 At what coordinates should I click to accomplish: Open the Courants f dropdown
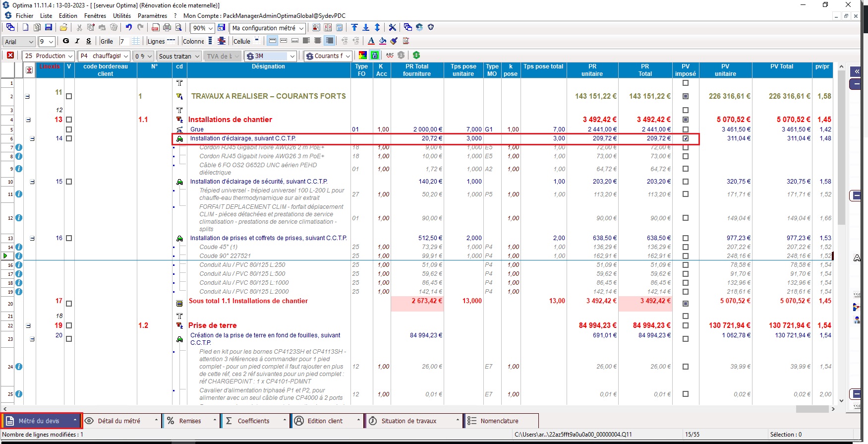(x=347, y=56)
